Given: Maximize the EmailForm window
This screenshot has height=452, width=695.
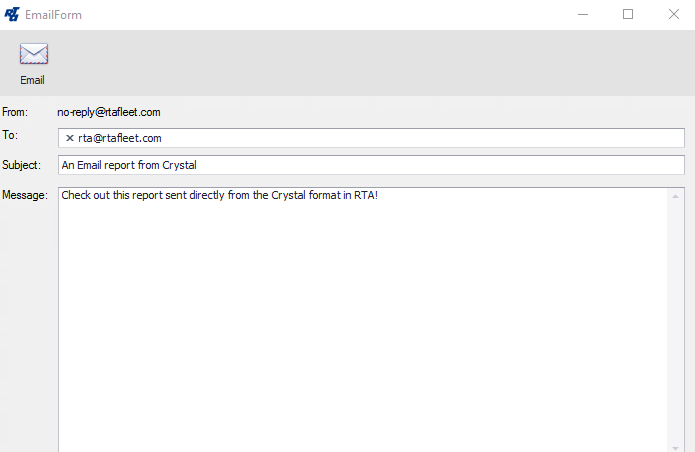Looking at the screenshot, I should point(628,14).
